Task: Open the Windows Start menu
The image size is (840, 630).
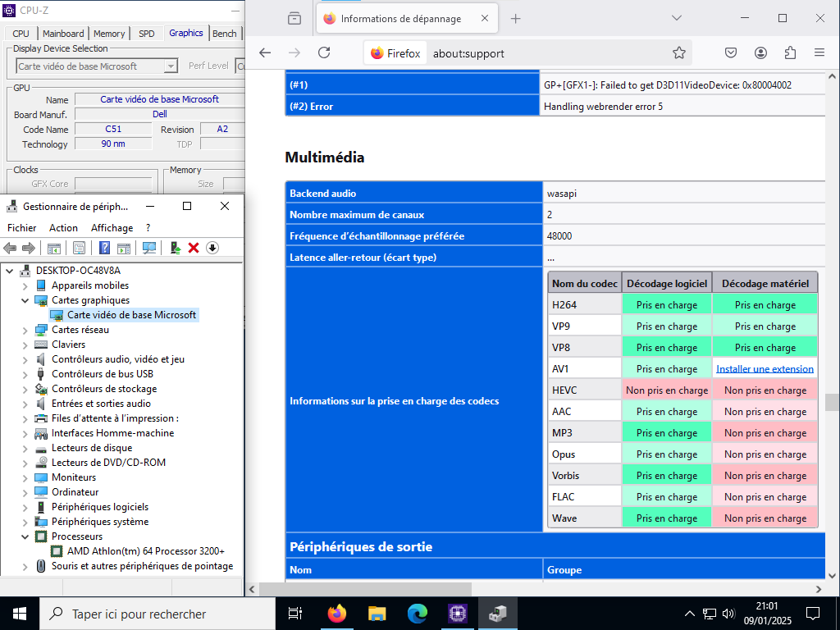Action: click(20, 614)
